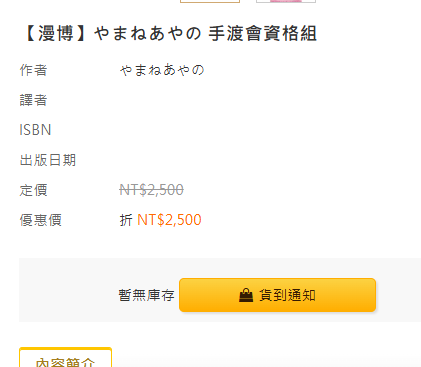Select the pink product thumbnail at top
Image resolution: width=421 pixels, height=367 pixels.
click(286, 1)
